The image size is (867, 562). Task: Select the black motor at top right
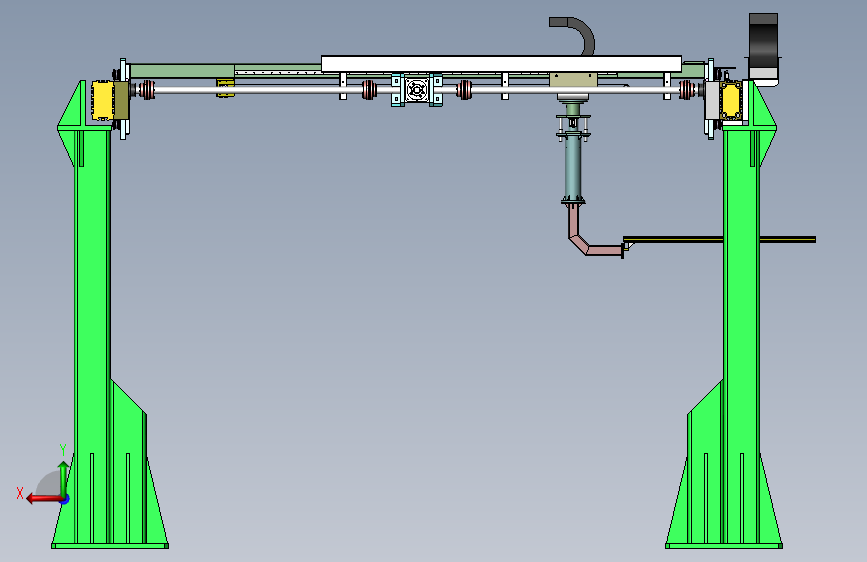[x=764, y=45]
